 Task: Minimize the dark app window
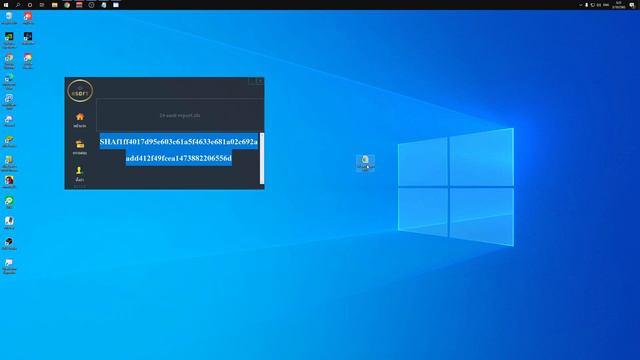[252, 81]
